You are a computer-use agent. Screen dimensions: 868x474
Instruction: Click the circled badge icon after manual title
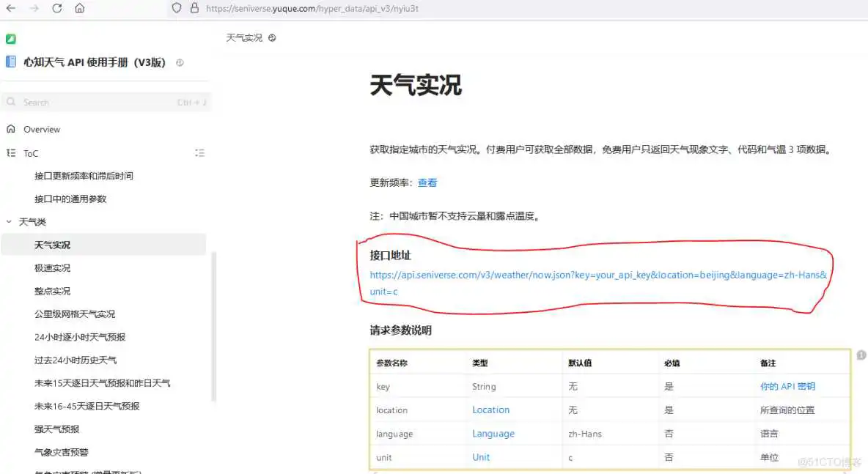pos(180,62)
